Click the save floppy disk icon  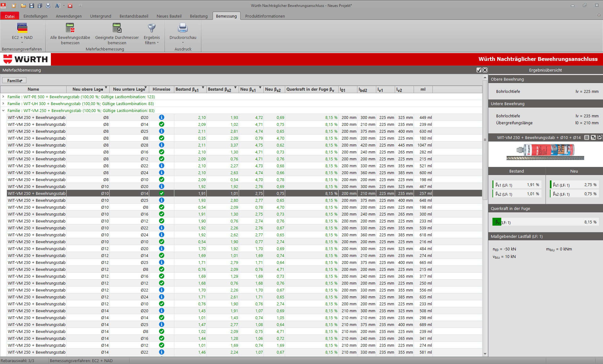coord(32,6)
